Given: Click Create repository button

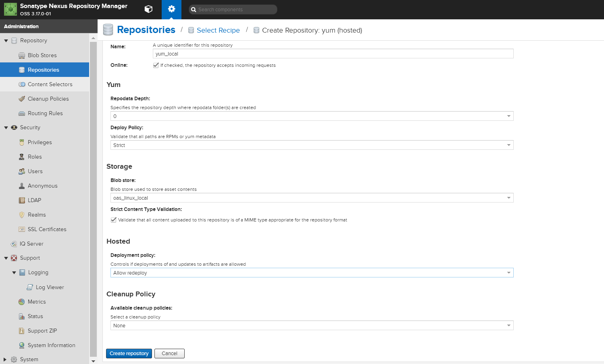Looking at the screenshot, I should tap(129, 354).
